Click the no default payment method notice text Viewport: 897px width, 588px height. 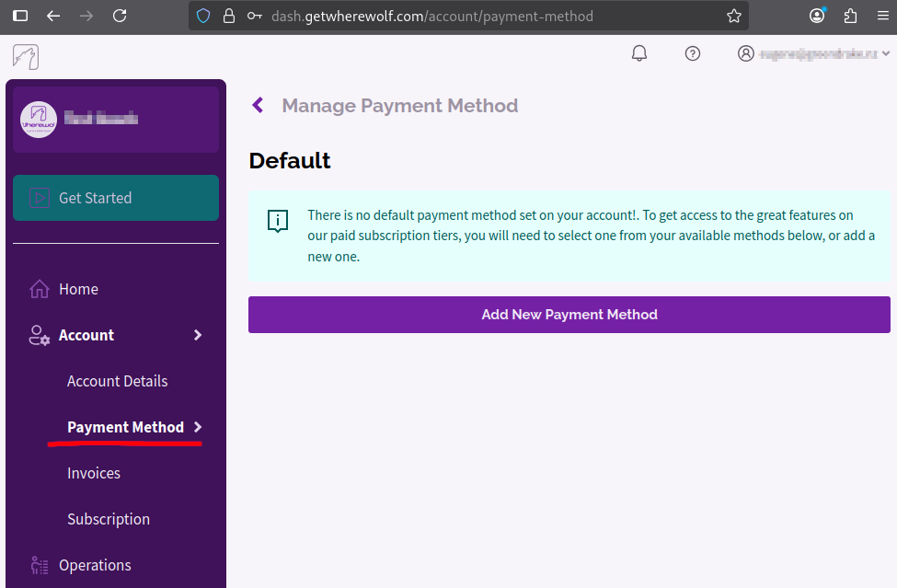[591, 236]
